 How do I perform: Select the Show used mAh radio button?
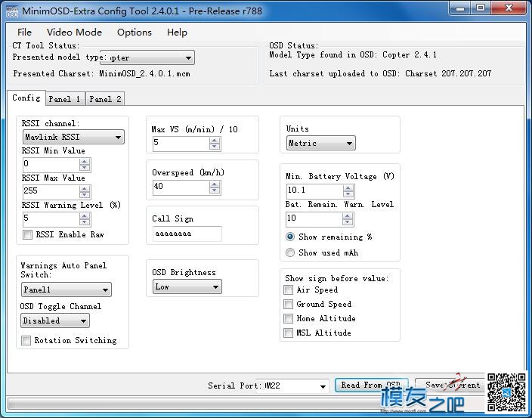[x=290, y=252]
